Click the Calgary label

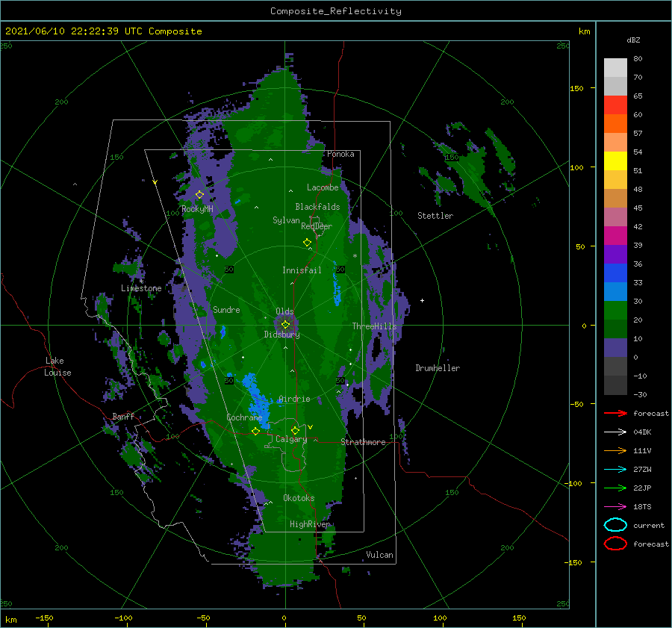291,439
